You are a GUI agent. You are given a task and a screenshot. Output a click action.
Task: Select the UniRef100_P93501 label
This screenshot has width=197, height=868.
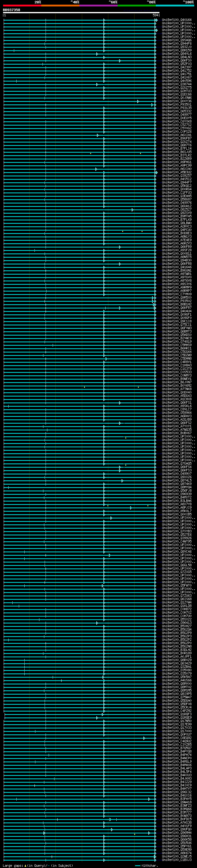tap(177, 104)
